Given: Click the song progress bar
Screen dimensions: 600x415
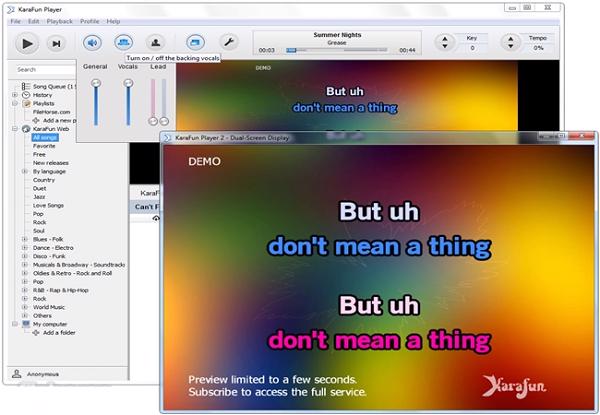Looking at the screenshot, I should pos(340,49).
